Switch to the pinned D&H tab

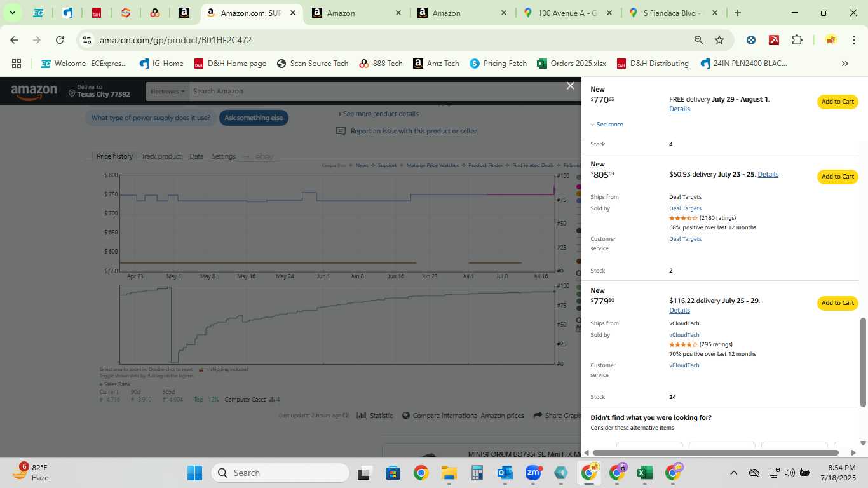pos(97,13)
